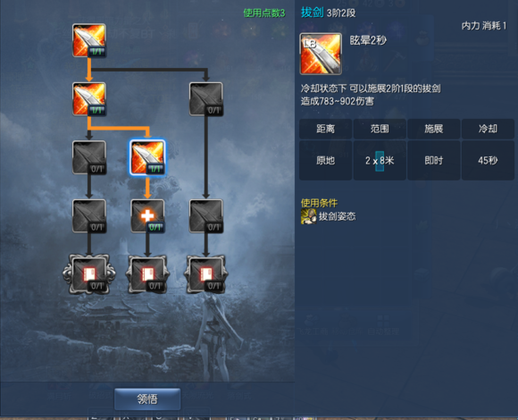Select the locked left-branch node on fourth row
This screenshot has height=420, width=518.
(89, 215)
